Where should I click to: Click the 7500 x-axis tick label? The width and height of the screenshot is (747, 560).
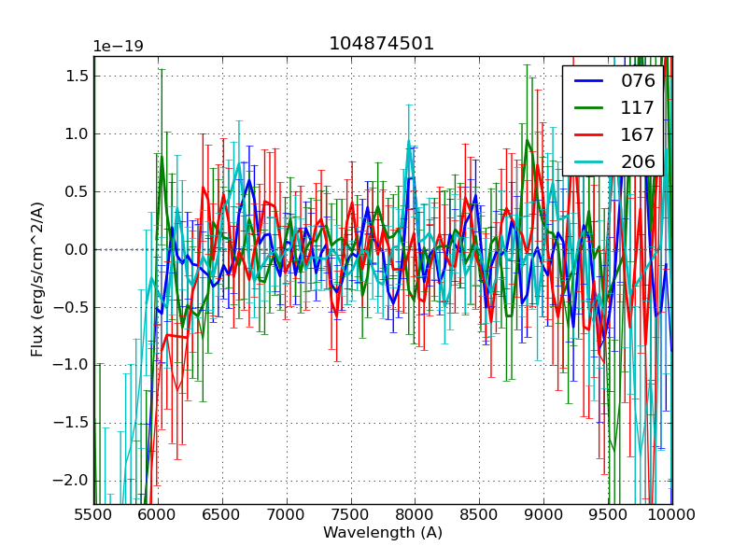(x=350, y=514)
